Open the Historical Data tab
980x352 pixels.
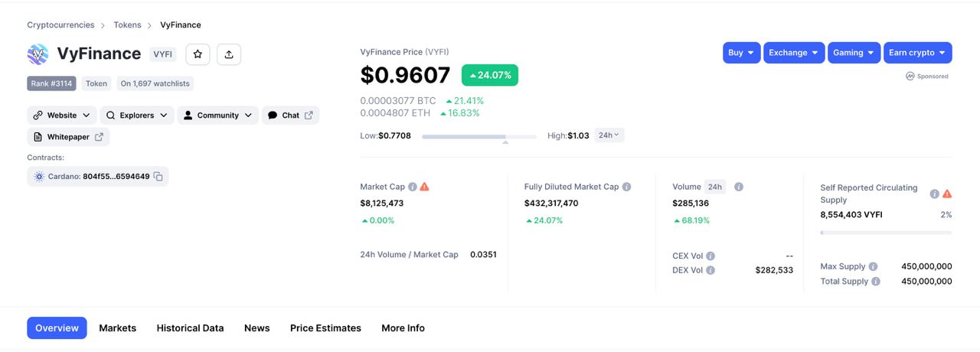190,328
